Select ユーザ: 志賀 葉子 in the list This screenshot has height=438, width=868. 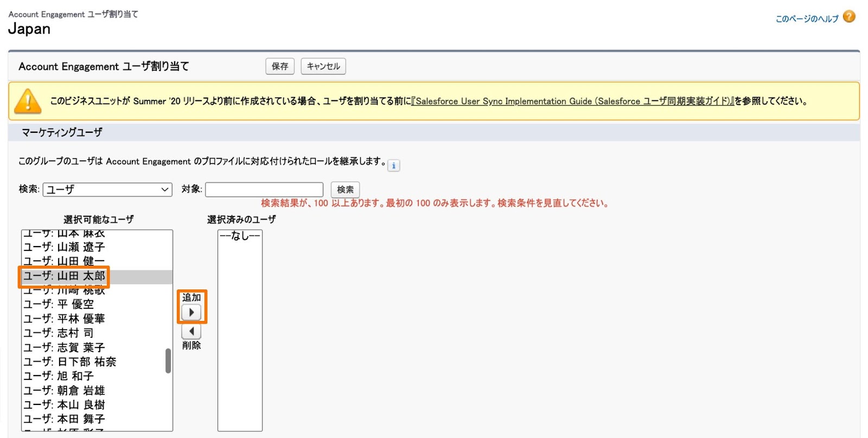pyautogui.click(x=97, y=347)
